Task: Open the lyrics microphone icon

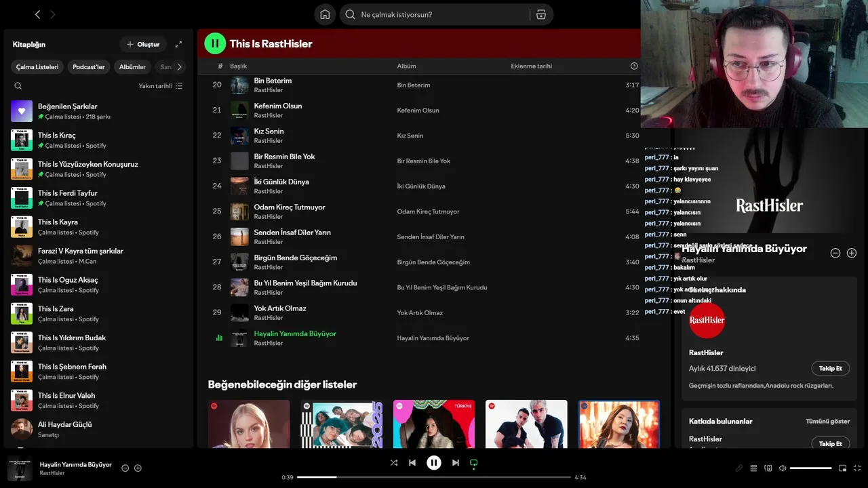Action: coord(739,468)
